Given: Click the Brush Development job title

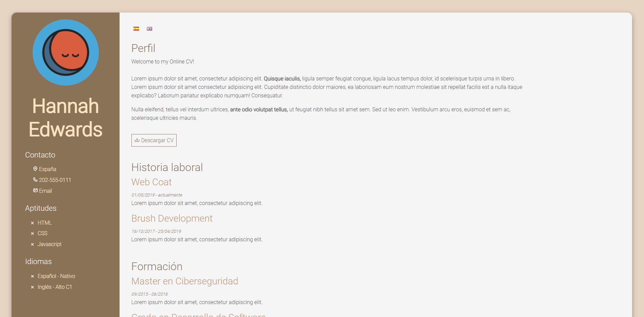Looking at the screenshot, I should tap(172, 218).
